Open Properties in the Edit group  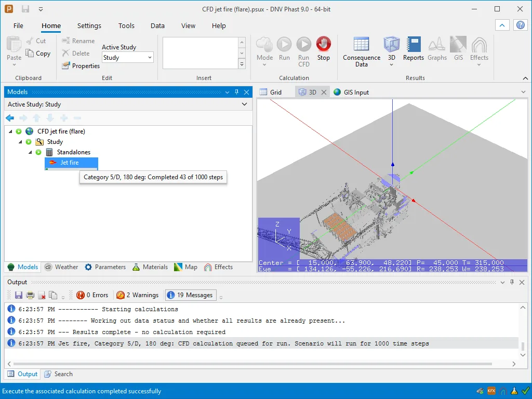(81, 66)
